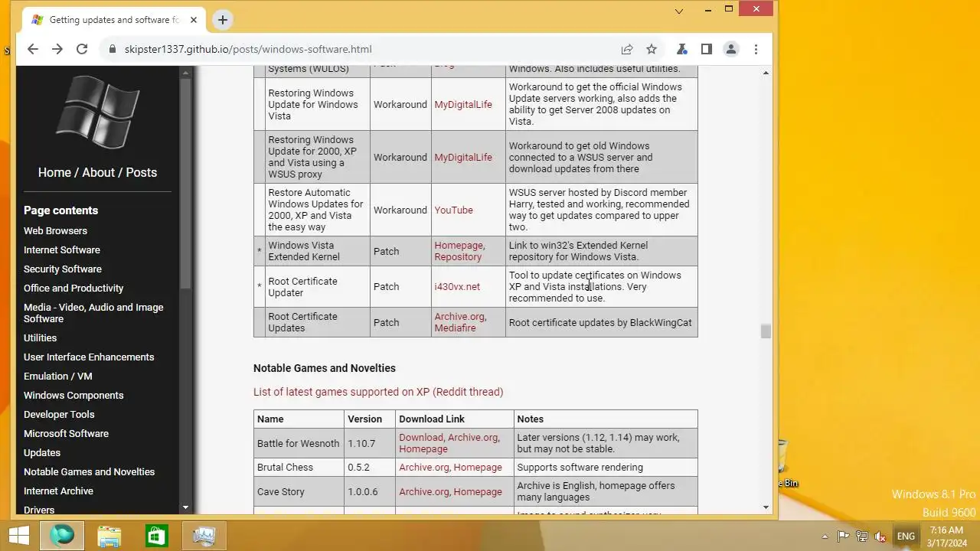Toggle the browser side panel icon
The image size is (980, 551).
(706, 49)
